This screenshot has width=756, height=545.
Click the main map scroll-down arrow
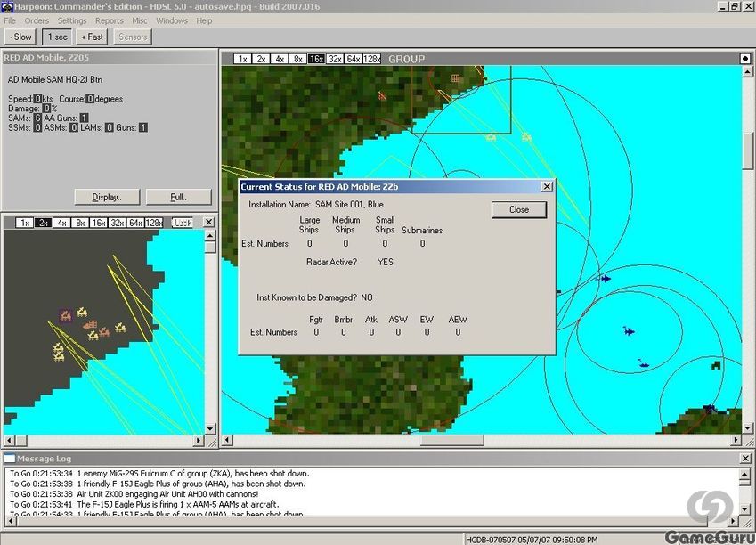[747, 427]
